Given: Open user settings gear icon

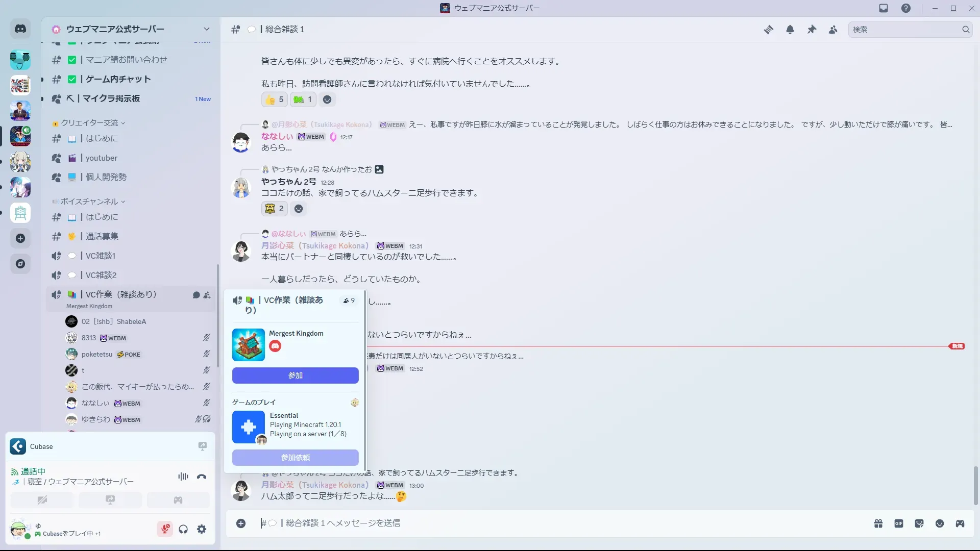Looking at the screenshot, I should [x=202, y=529].
